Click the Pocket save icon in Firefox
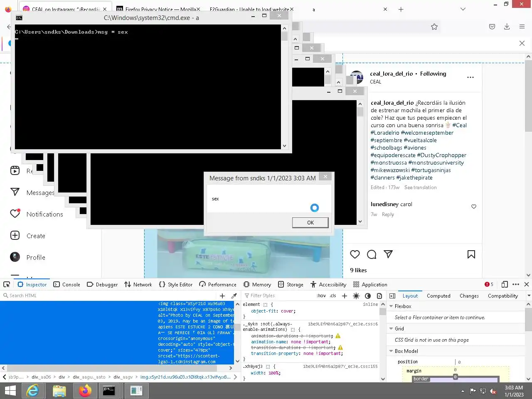 tap(492, 27)
